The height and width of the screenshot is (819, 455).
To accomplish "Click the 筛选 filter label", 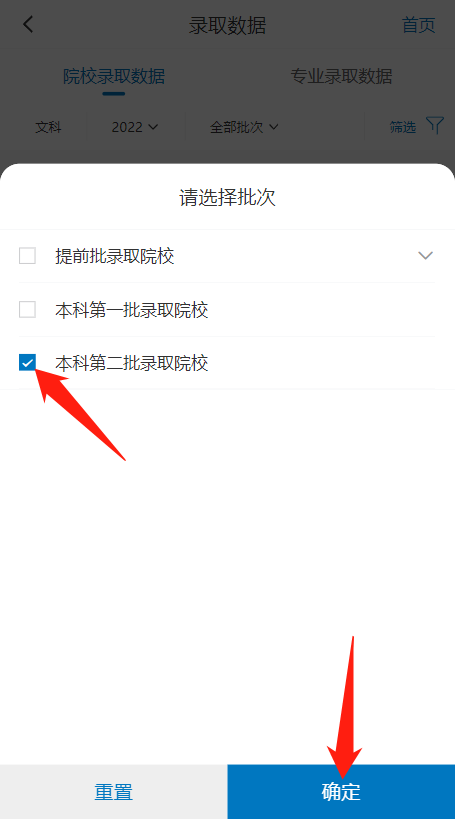I will [403, 127].
